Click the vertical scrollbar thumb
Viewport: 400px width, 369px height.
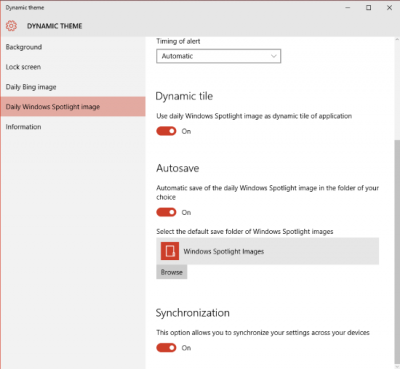click(397, 253)
